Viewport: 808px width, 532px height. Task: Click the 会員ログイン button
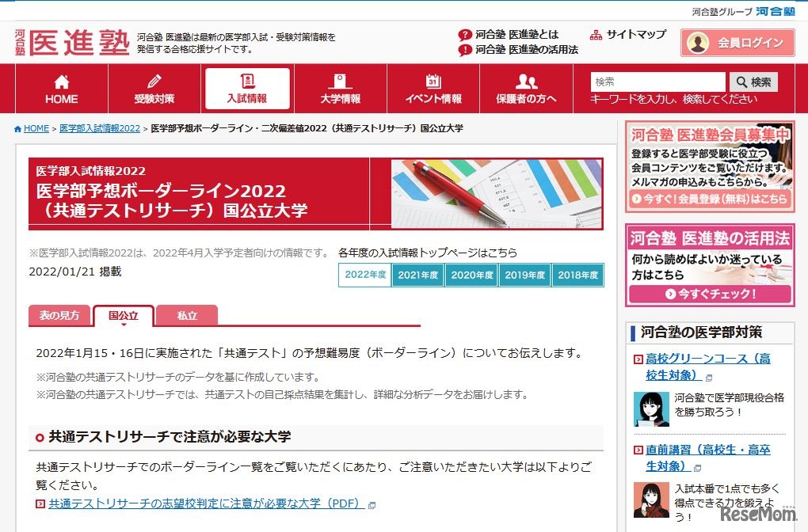(737, 43)
